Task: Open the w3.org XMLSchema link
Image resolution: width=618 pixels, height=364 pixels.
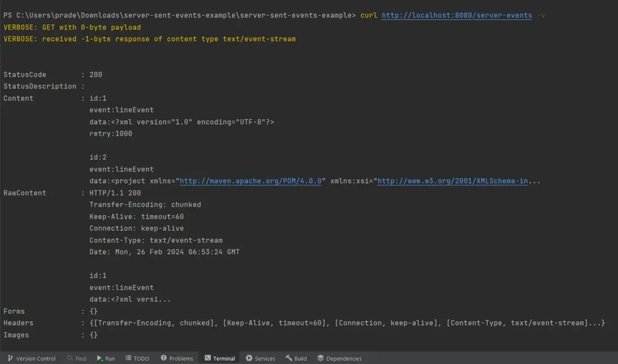Action: click(452, 181)
